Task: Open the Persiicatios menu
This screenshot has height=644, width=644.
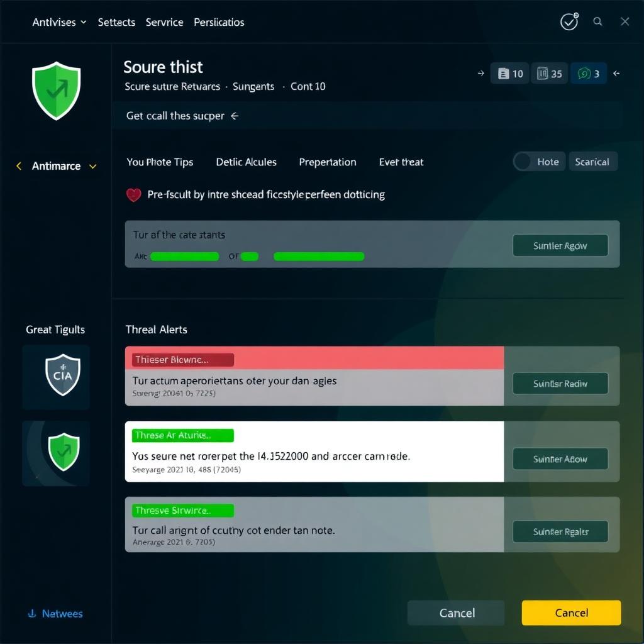Action: 219,22
